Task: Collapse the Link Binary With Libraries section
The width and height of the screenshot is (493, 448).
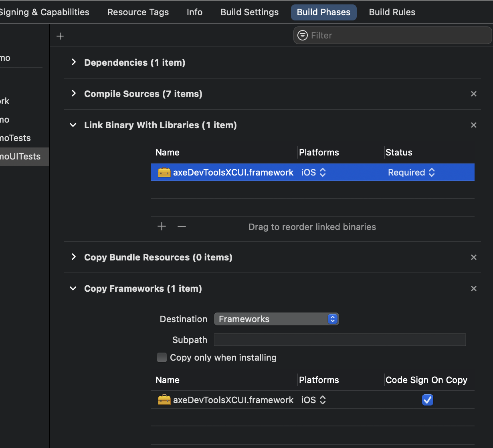Action: (73, 125)
